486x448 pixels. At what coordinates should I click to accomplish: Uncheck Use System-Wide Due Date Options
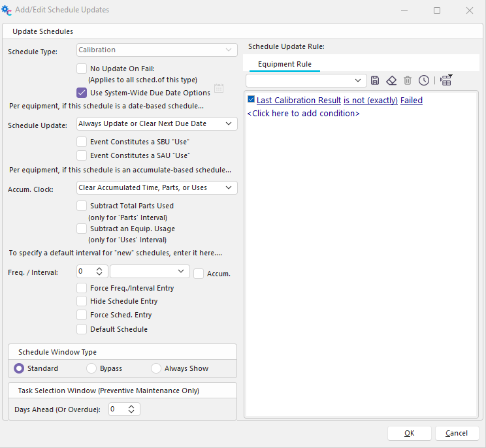(x=82, y=93)
